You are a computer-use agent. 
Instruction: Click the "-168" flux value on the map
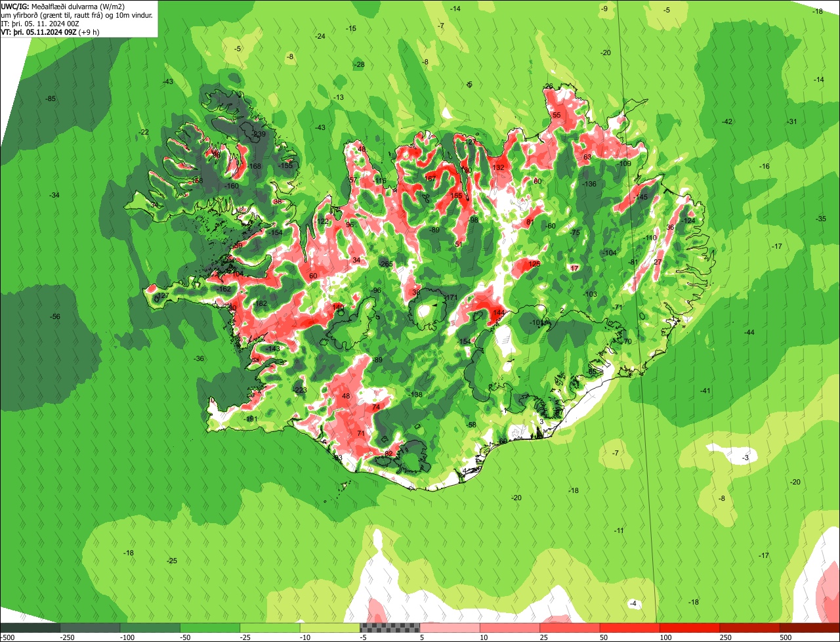click(254, 166)
